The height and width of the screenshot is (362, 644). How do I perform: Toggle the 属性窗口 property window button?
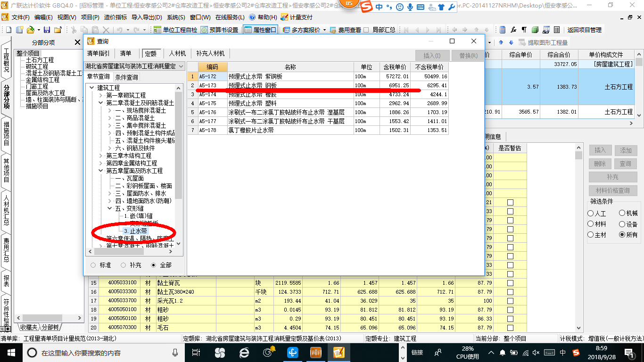pyautogui.click(x=260, y=30)
